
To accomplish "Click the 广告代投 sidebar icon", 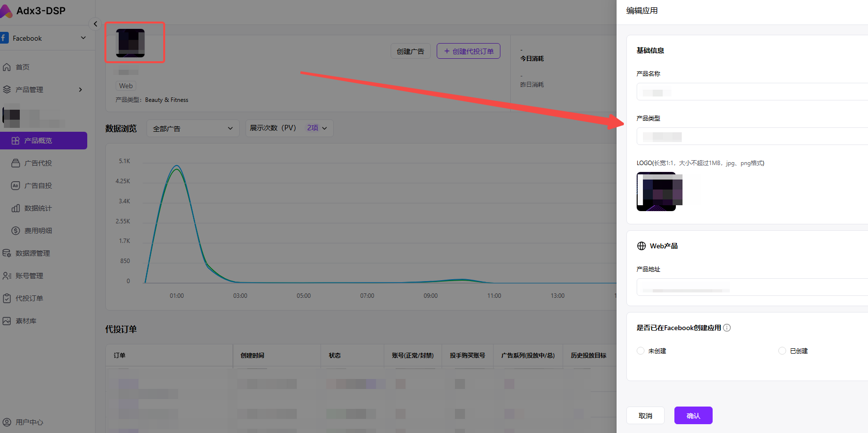I will [16, 163].
